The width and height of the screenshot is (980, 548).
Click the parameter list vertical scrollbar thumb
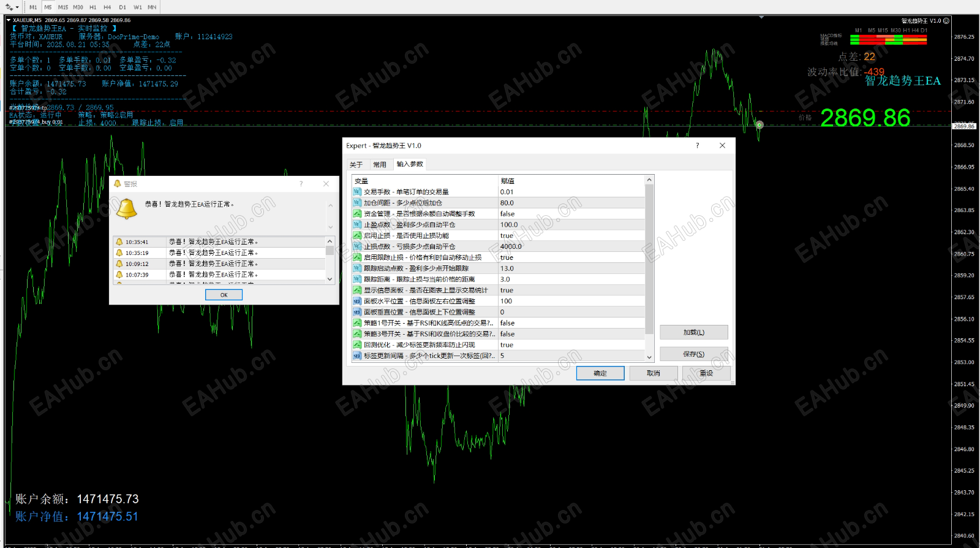tap(649, 259)
